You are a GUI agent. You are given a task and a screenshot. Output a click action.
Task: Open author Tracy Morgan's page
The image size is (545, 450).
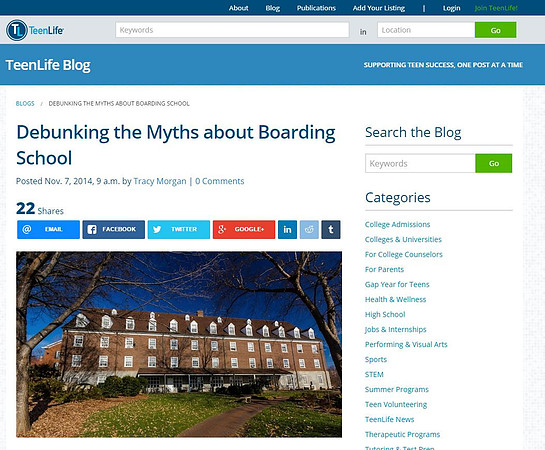coord(160,181)
